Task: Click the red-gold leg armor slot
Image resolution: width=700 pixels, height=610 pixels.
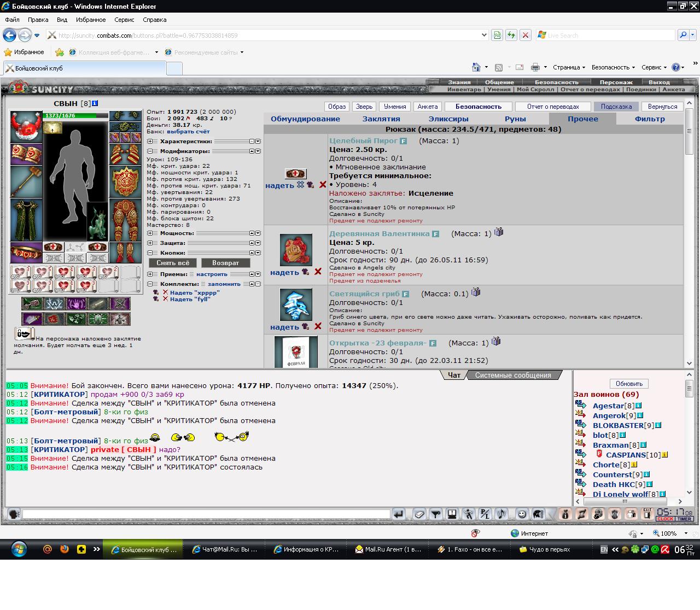Action: pos(125,220)
